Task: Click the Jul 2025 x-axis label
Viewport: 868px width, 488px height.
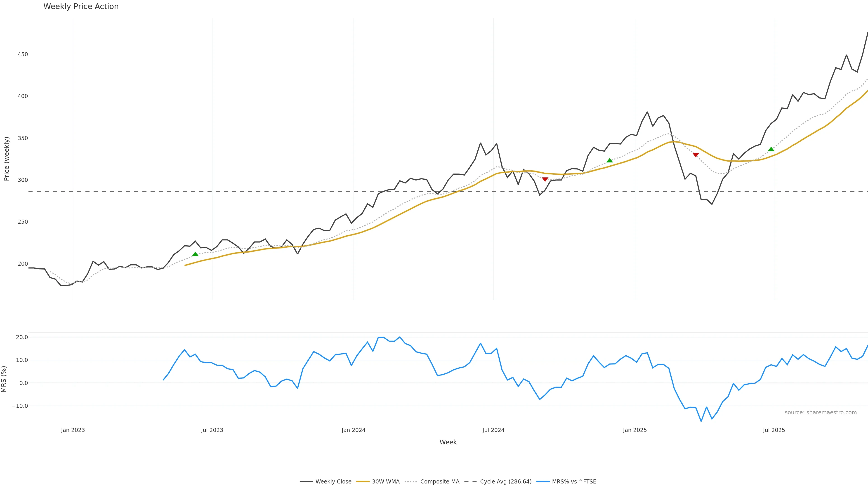Action: click(774, 430)
